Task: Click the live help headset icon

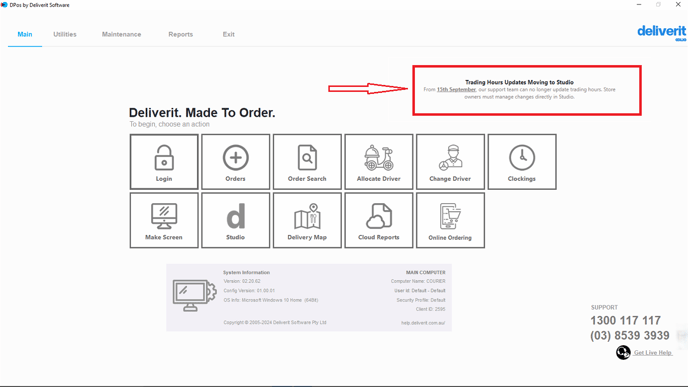Action: (x=623, y=352)
